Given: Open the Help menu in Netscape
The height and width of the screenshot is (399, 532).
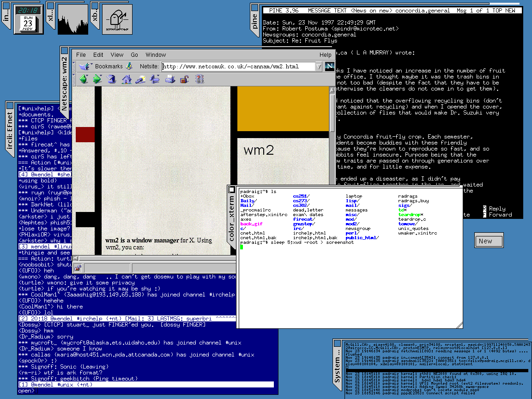Looking at the screenshot, I should (326, 54).
